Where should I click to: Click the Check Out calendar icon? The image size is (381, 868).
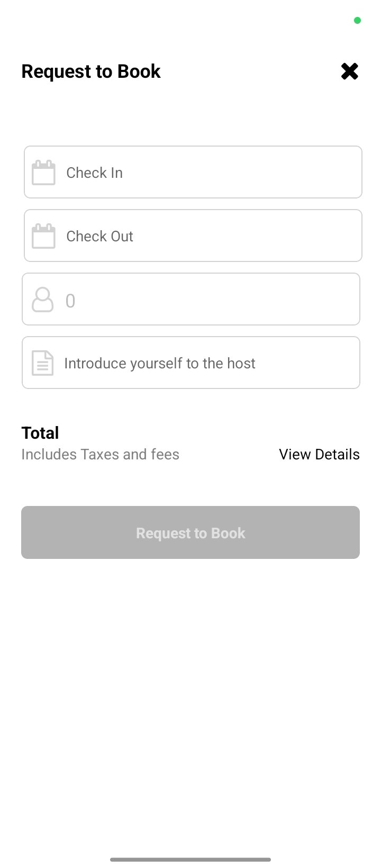(x=43, y=236)
